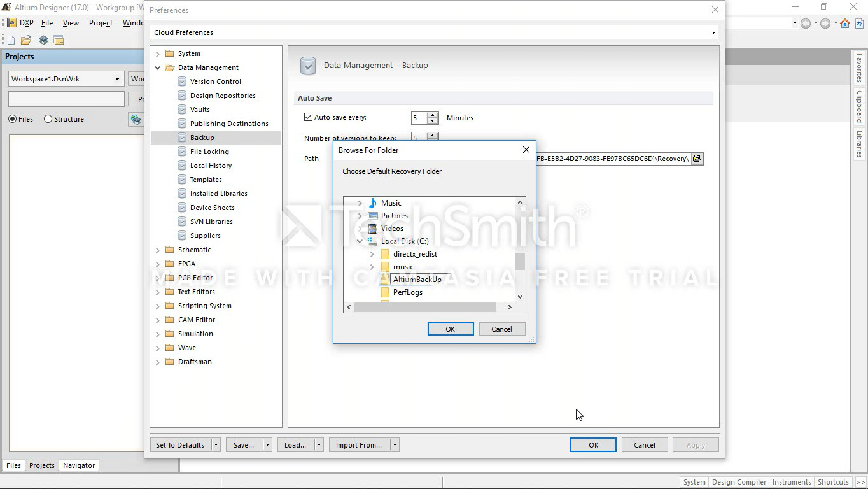Select File Locking in the preferences tree
The width and height of the screenshot is (868, 489).
pos(209,152)
